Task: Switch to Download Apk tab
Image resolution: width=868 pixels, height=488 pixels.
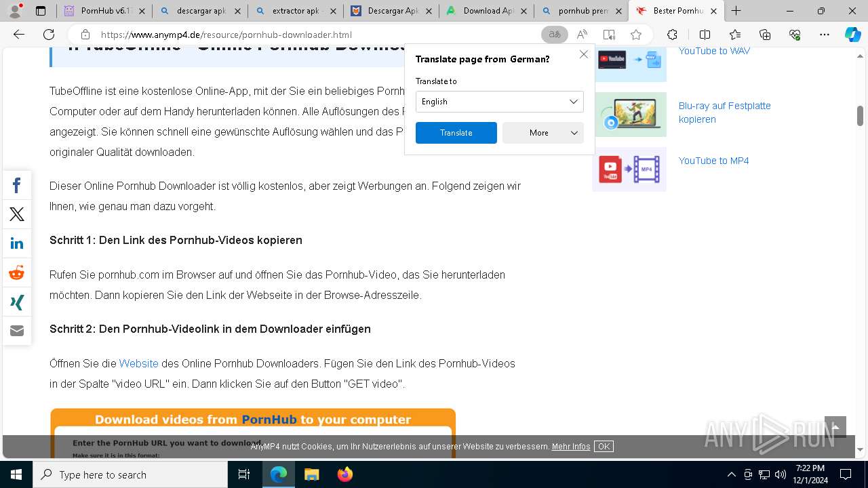Action: click(486, 11)
